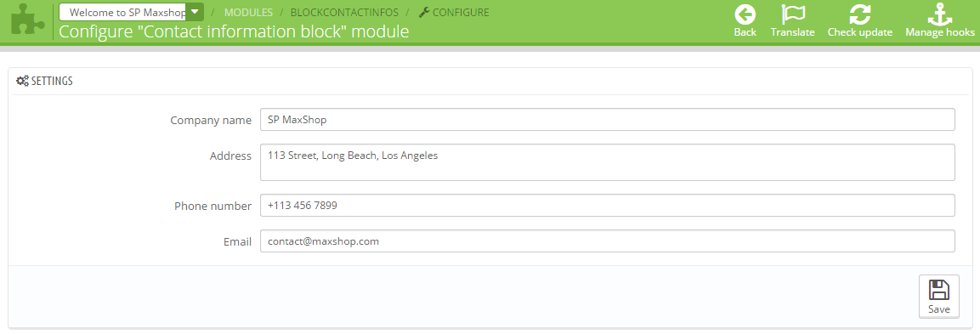The width and height of the screenshot is (980, 334).
Task: Open the Welcome to SP Maxshop selector
Action: point(131,12)
